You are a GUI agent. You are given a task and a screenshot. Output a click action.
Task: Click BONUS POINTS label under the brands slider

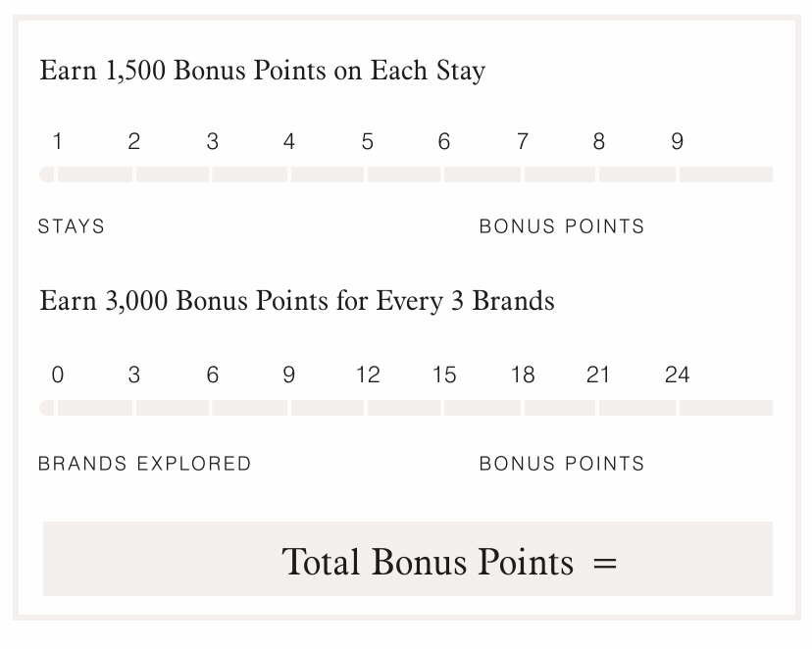click(x=561, y=464)
